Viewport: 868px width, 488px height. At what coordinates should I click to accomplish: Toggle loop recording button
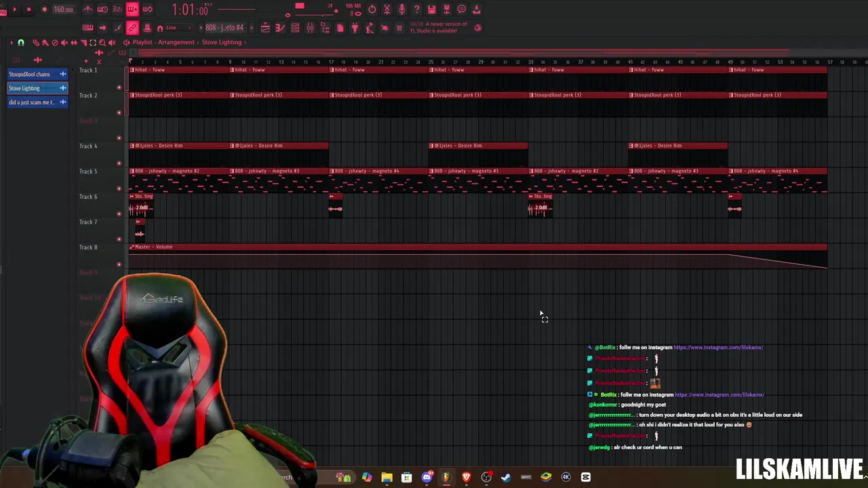147,9
